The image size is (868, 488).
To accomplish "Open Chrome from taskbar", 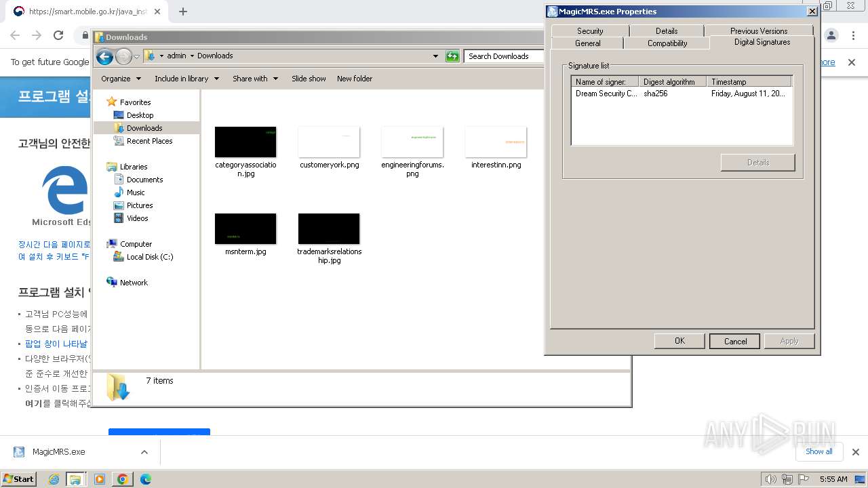I will tap(123, 479).
